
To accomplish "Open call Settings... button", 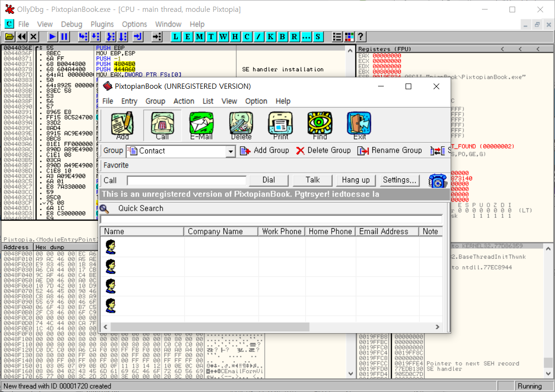I will (x=399, y=180).
